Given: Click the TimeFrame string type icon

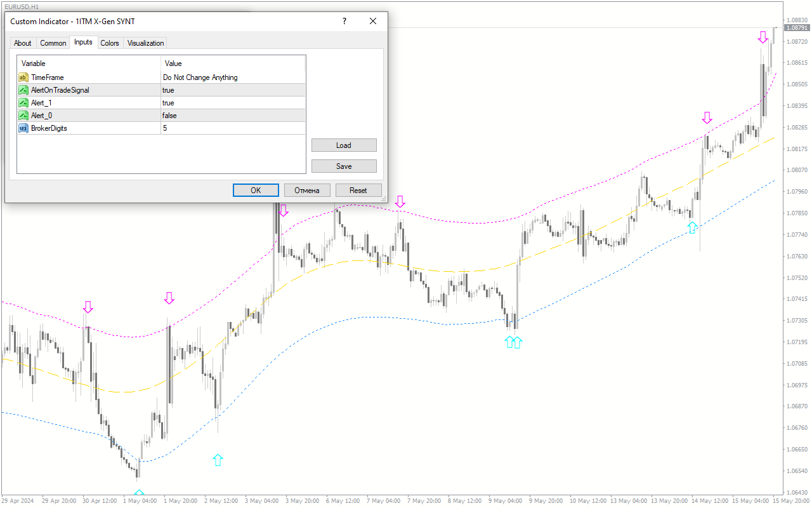Looking at the screenshot, I should pos(23,77).
